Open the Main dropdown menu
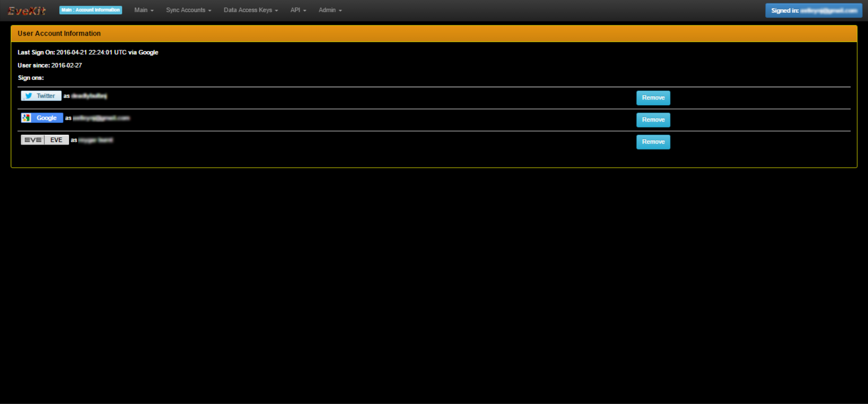Viewport: 868px width, 404px height. (x=144, y=10)
